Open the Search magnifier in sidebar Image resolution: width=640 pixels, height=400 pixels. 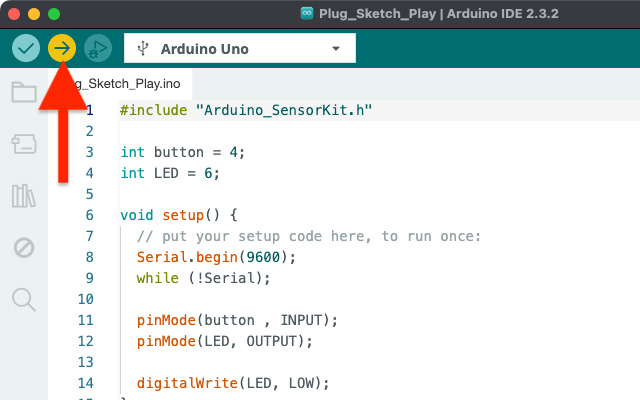coord(24,298)
